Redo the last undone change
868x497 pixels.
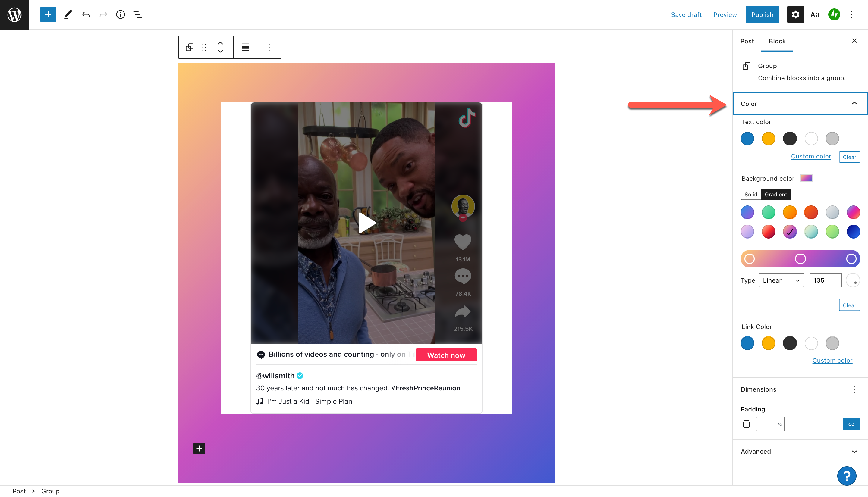click(103, 14)
